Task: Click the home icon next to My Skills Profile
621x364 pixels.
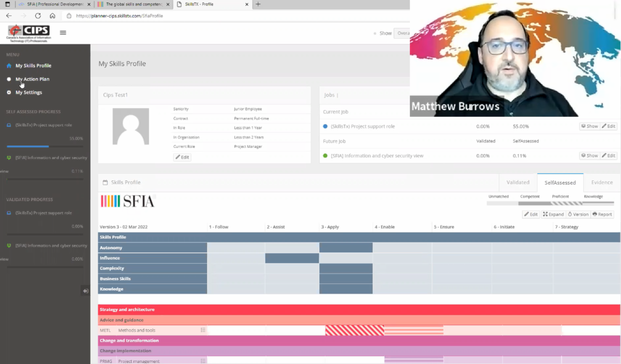Action: pos(9,66)
